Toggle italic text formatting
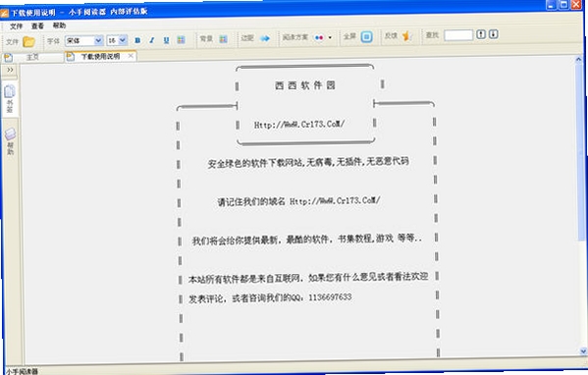The height and width of the screenshot is (375, 588). (152, 39)
